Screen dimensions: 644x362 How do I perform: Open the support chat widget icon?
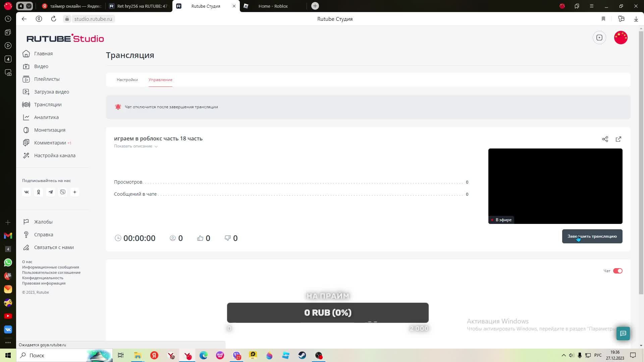(623, 333)
